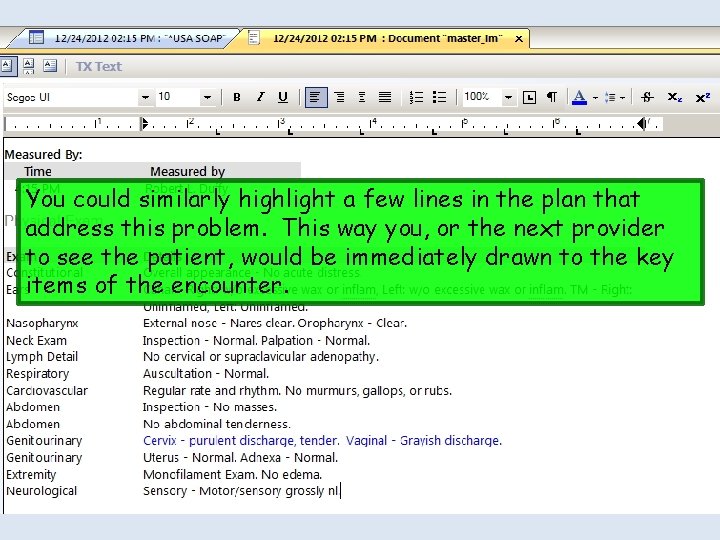
Task: Click the SOAP tab table icon
Action: (x=36, y=37)
